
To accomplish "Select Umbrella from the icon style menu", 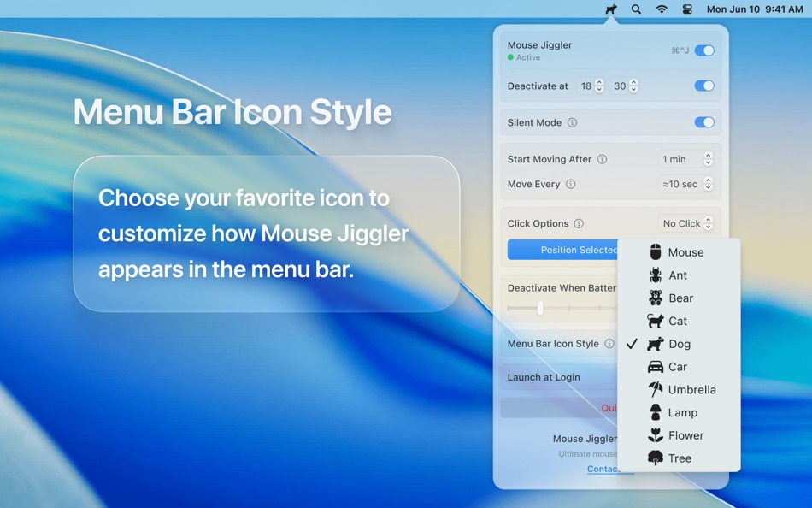I will [679, 389].
